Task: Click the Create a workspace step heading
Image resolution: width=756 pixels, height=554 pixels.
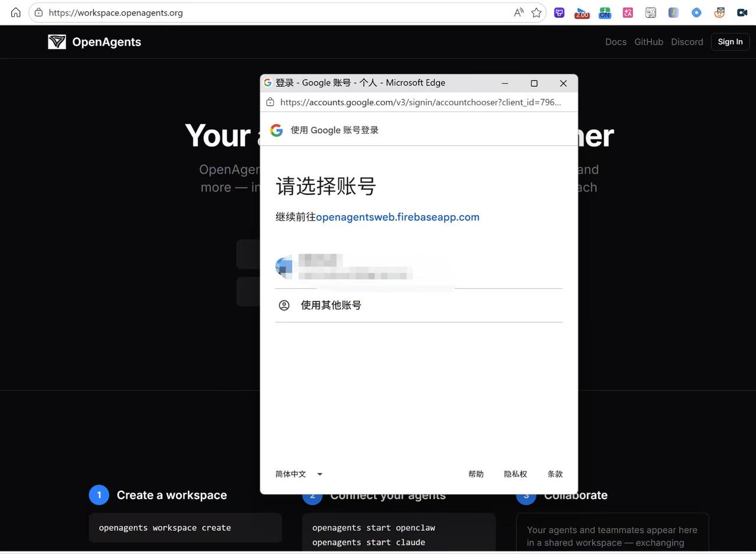Action: pos(172,495)
